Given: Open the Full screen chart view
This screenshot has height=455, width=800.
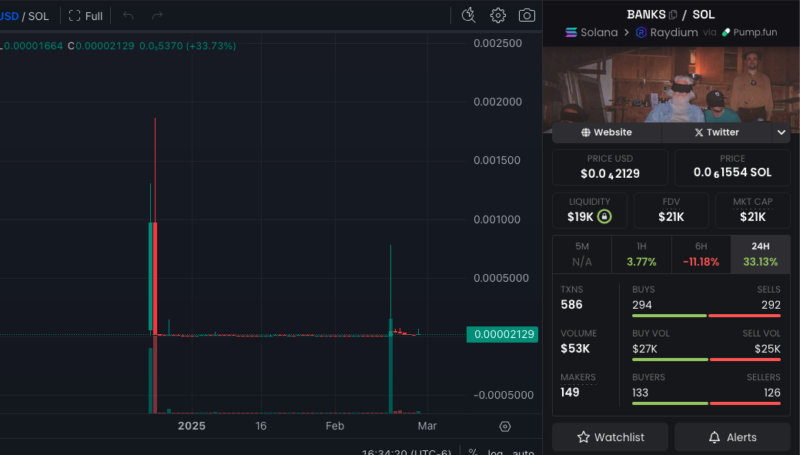Looking at the screenshot, I should [x=86, y=16].
